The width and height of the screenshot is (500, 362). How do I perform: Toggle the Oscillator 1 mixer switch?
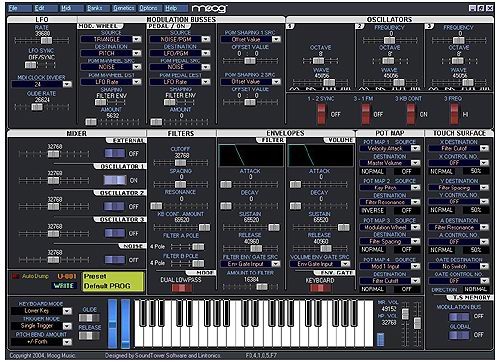click(x=115, y=180)
